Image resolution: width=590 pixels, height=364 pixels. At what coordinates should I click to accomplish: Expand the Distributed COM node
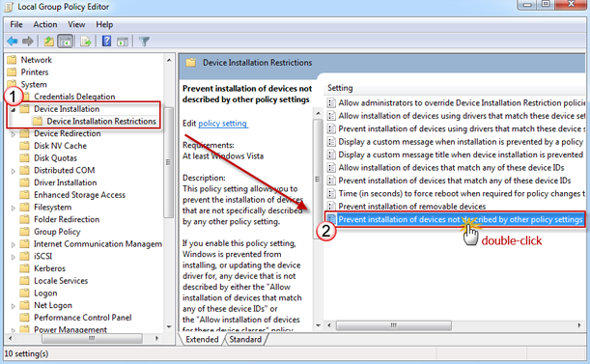pyautogui.click(x=14, y=171)
